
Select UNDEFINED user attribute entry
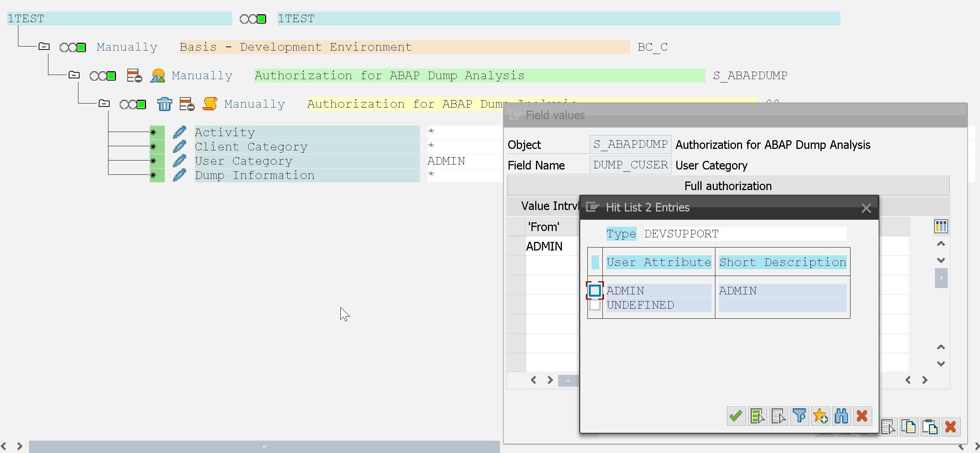pyautogui.click(x=659, y=305)
